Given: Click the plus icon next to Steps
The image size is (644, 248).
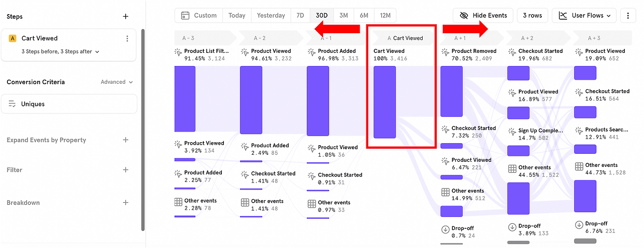Looking at the screenshot, I should 126,17.
